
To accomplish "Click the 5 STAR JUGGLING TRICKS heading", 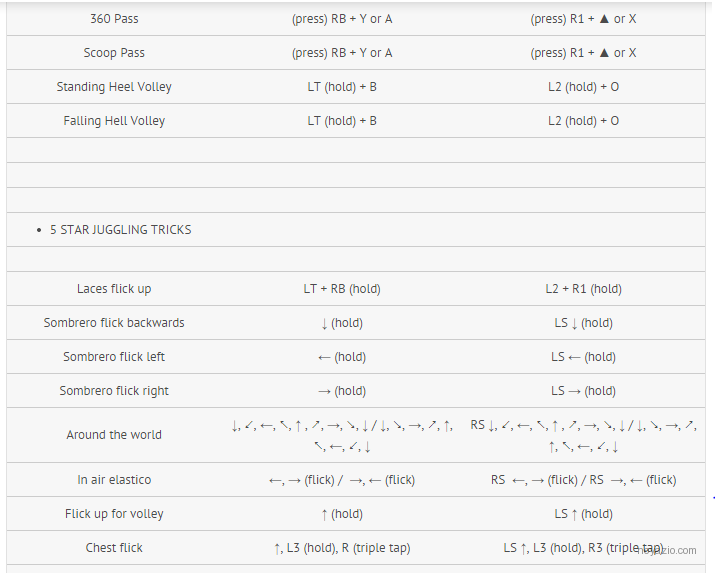I will [x=120, y=230].
